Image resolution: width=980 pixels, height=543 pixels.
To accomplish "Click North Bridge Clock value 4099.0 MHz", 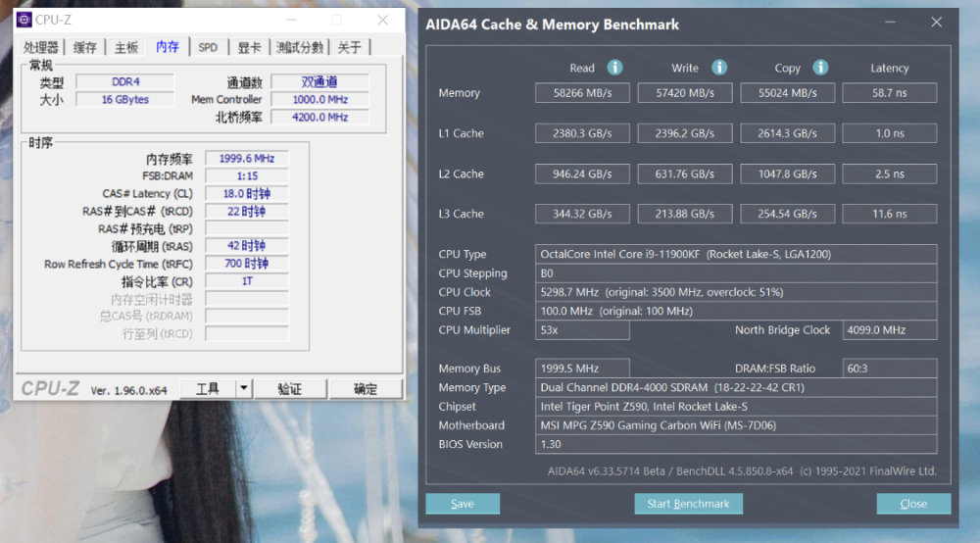I will (x=890, y=330).
